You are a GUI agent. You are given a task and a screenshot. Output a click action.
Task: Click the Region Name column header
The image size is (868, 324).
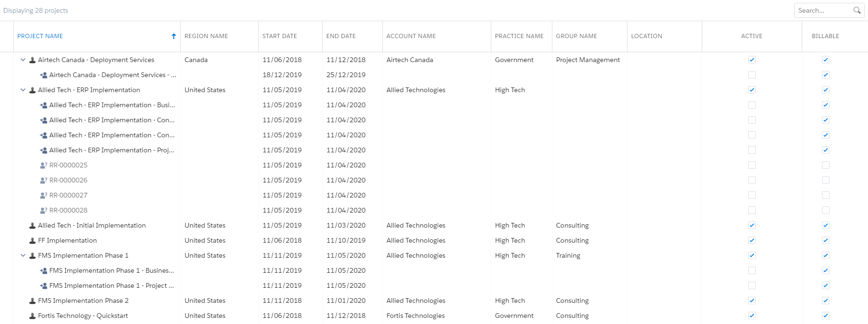[x=206, y=36]
